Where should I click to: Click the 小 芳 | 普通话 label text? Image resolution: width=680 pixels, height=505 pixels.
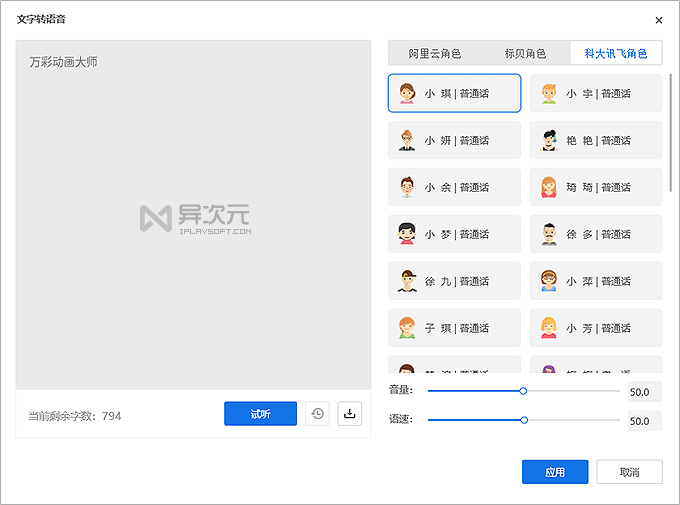click(598, 328)
